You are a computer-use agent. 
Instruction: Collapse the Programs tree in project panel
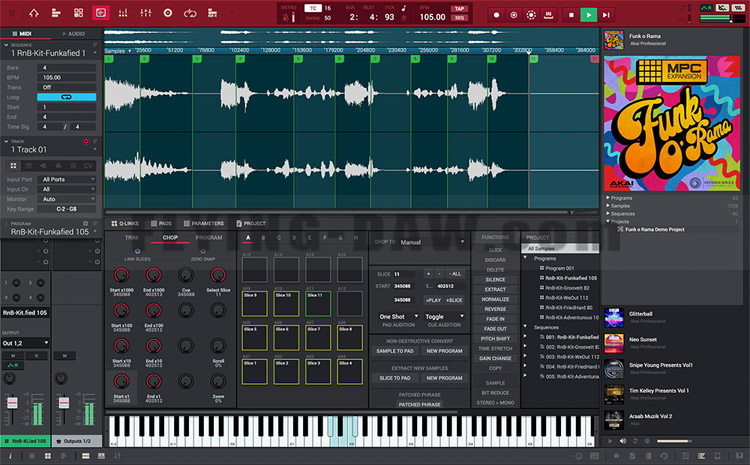pyautogui.click(x=525, y=258)
